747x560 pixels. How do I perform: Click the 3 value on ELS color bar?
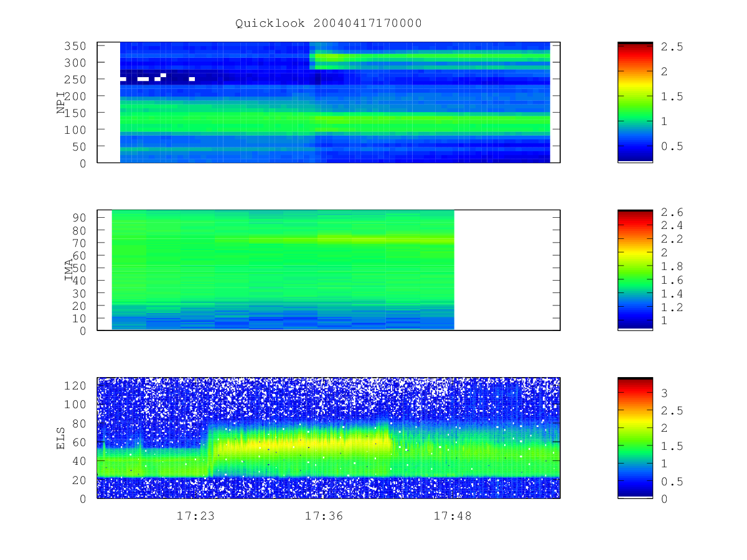click(664, 393)
